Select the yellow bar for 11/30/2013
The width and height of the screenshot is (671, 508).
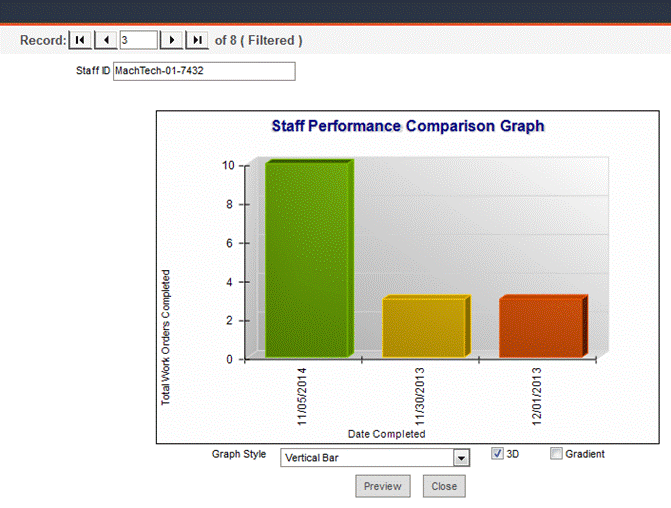[x=424, y=328]
